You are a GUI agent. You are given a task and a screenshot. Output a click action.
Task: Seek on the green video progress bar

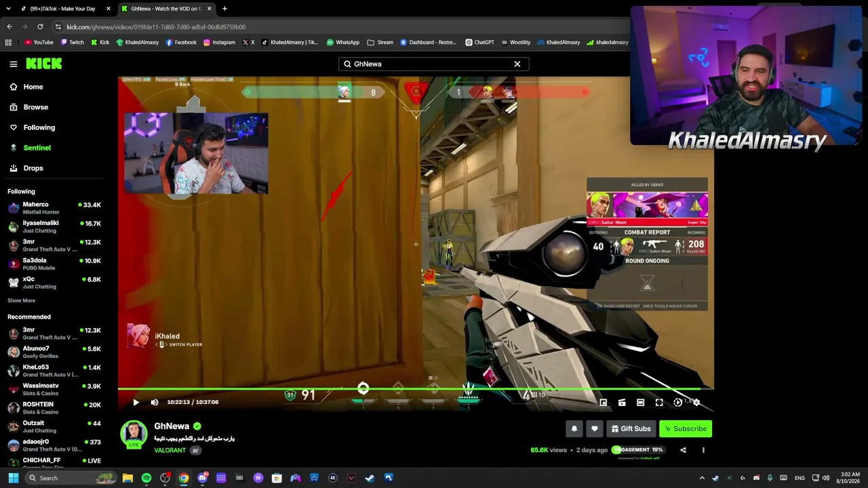tap(415, 389)
